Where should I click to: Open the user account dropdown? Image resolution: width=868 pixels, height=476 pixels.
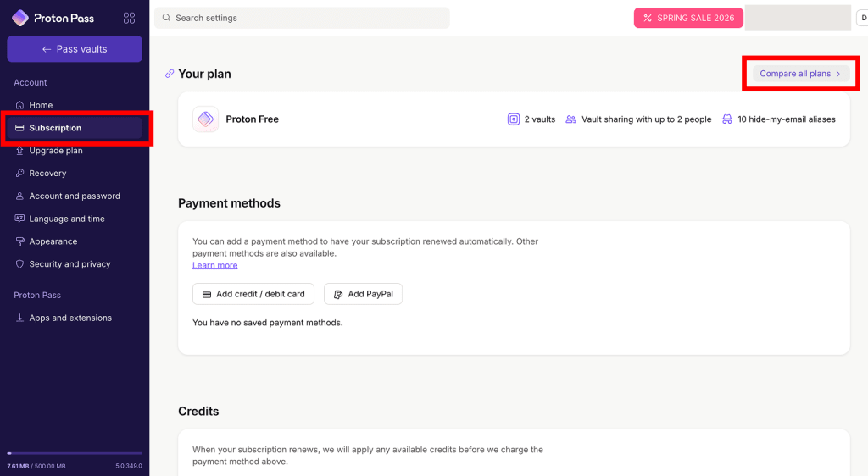coord(861,18)
